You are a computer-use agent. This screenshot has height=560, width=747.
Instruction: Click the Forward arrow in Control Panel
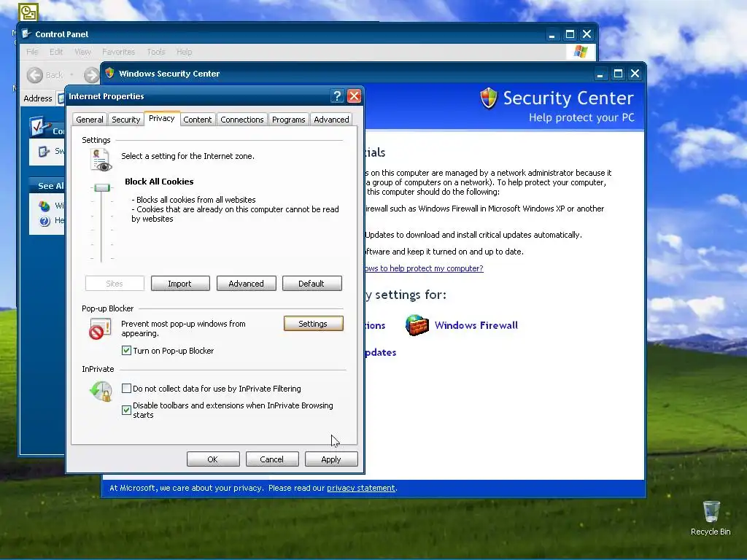[91, 75]
